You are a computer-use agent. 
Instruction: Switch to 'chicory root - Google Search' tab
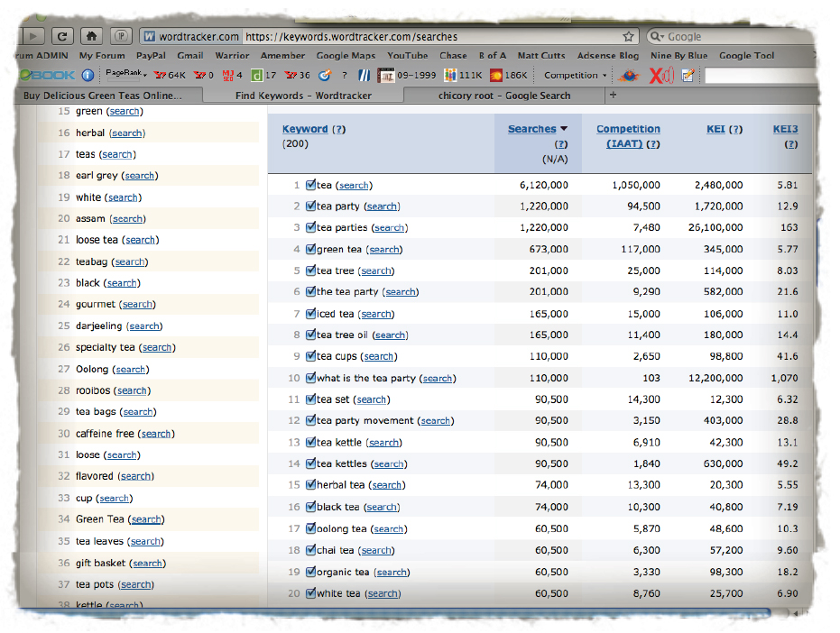click(x=503, y=96)
